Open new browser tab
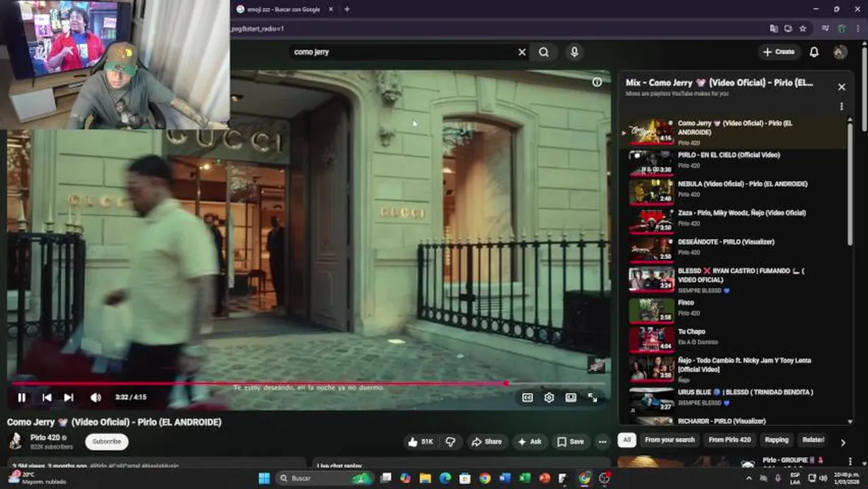 tap(346, 10)
